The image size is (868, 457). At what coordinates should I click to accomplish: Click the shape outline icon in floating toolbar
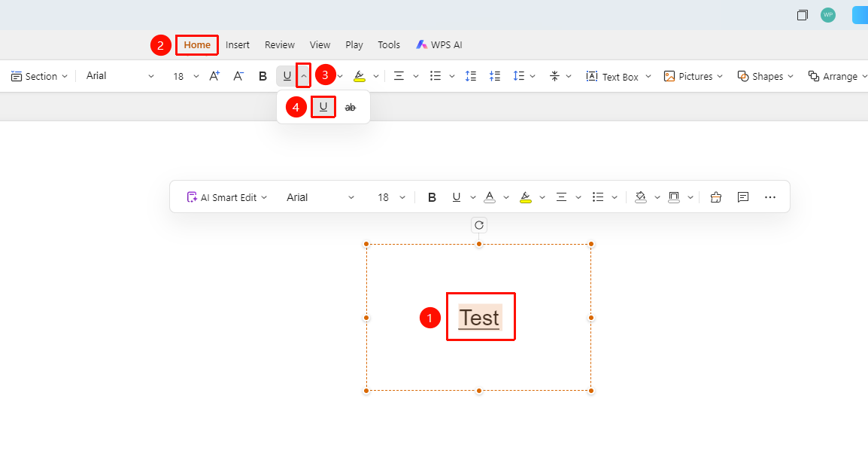pos(674,197)
